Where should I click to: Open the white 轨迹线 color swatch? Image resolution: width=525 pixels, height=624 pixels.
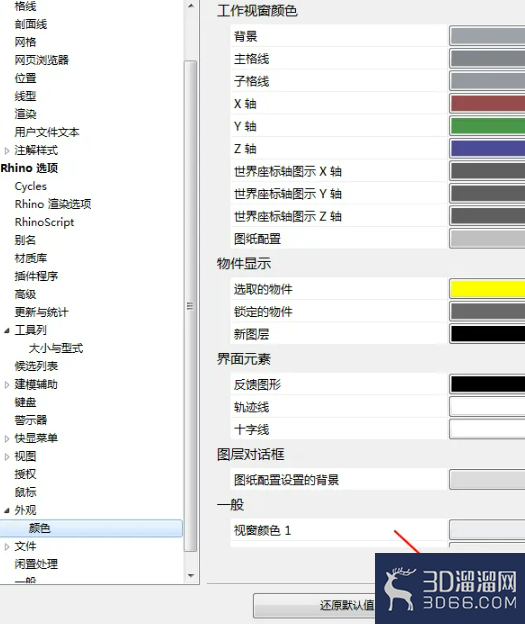click(x=487, y=407)
